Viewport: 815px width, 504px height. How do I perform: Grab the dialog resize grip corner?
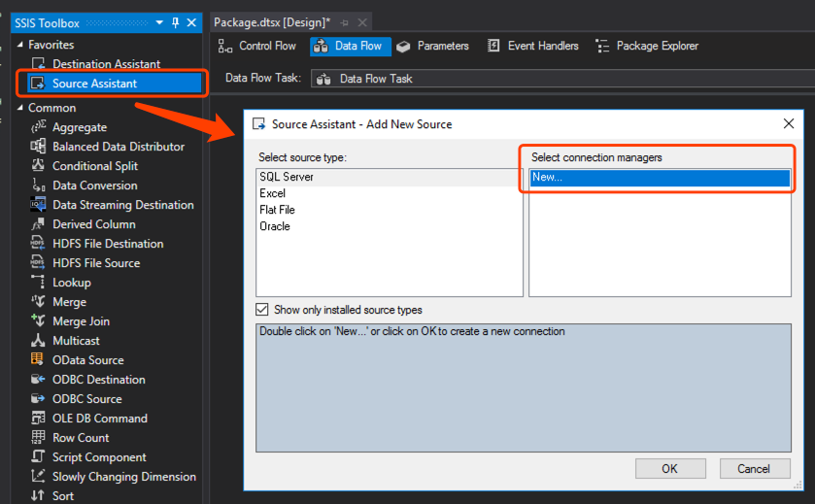coord(798,486)
